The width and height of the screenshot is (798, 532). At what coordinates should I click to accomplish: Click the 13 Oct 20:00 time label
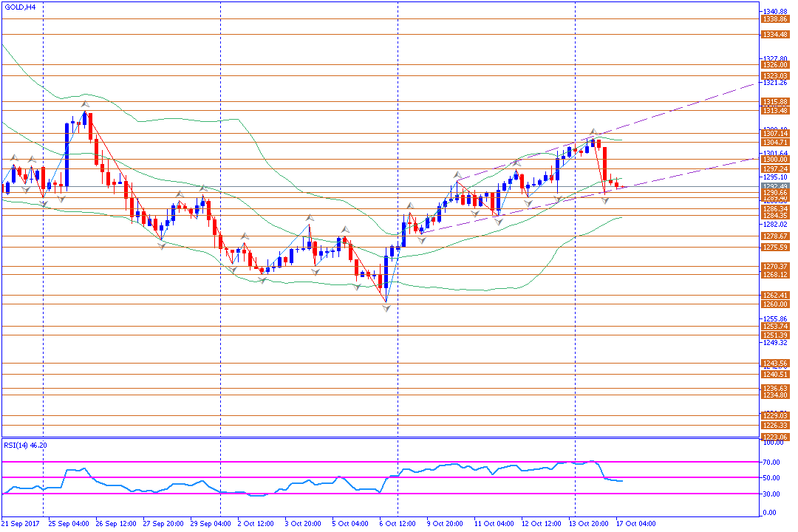coord(589,523)
